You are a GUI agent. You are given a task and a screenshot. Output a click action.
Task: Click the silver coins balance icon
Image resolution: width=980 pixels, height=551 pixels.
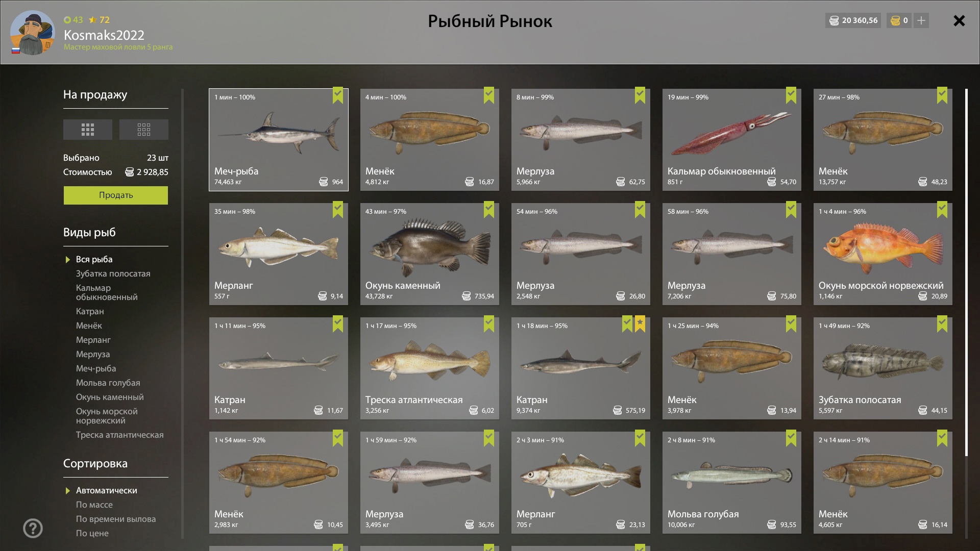pyautogui.click(x=834, y=20)
